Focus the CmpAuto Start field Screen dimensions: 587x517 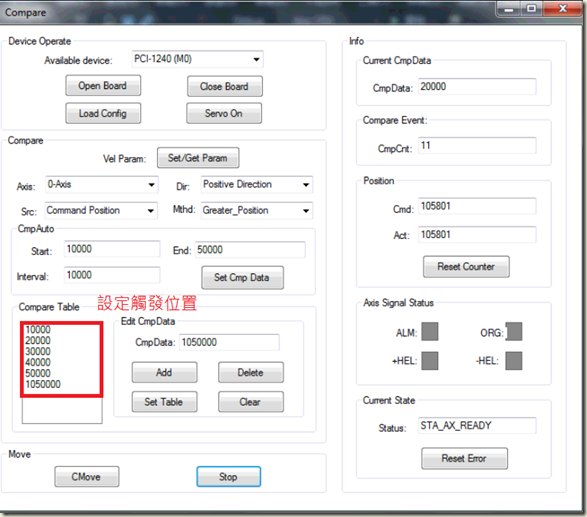coord(112,249)
